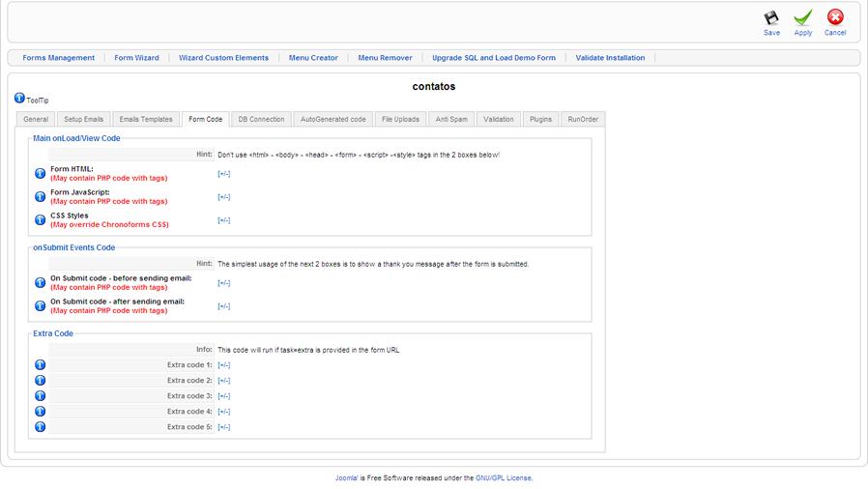Click the contatos form title

(434, 86)
